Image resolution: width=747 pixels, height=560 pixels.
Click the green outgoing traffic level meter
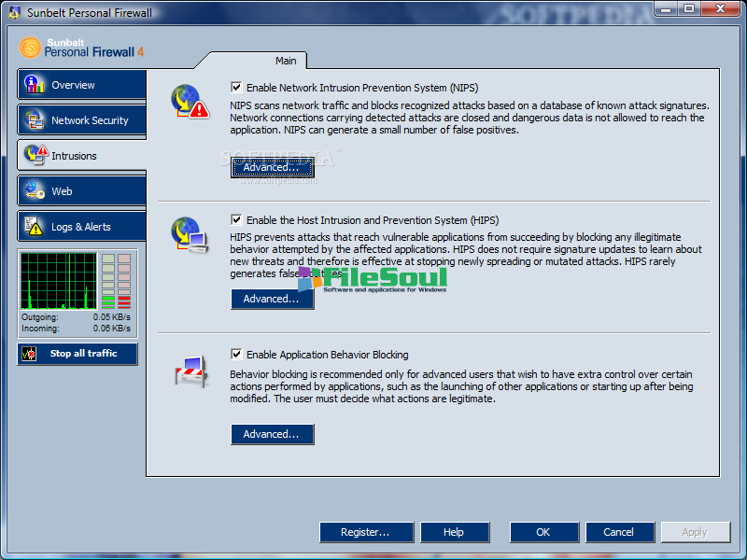(108, 281)
